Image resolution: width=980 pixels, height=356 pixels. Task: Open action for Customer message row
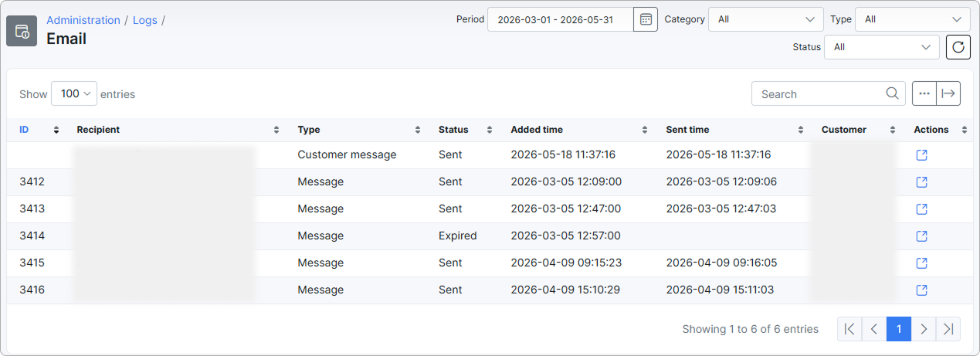tap(921, 155)
